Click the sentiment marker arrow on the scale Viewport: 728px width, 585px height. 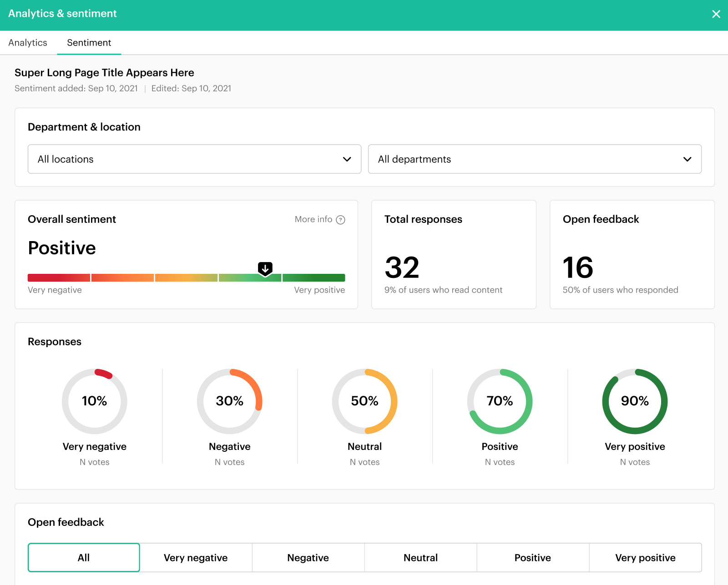pyautogui.click(x=265, y=269)
